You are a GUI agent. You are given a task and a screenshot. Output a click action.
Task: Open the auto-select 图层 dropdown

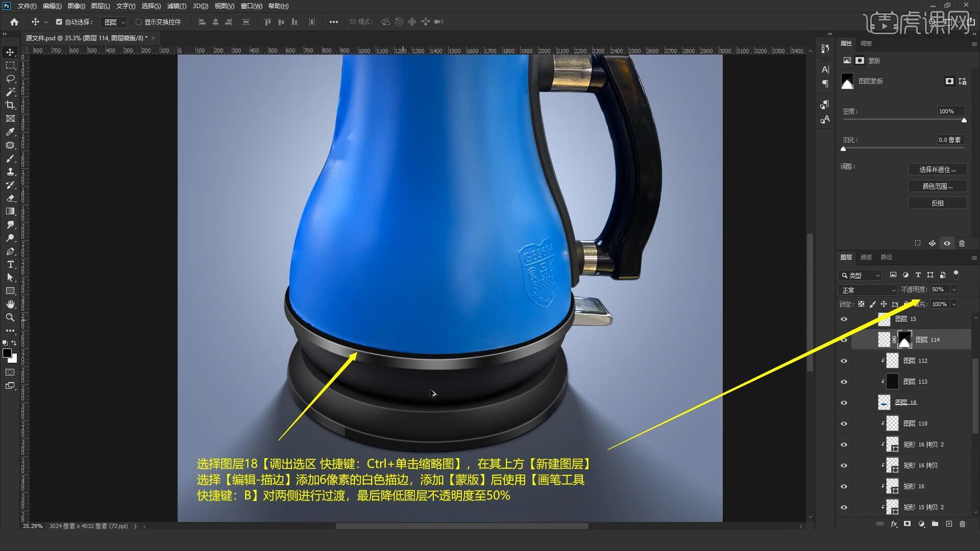click(x=114, y=22)
